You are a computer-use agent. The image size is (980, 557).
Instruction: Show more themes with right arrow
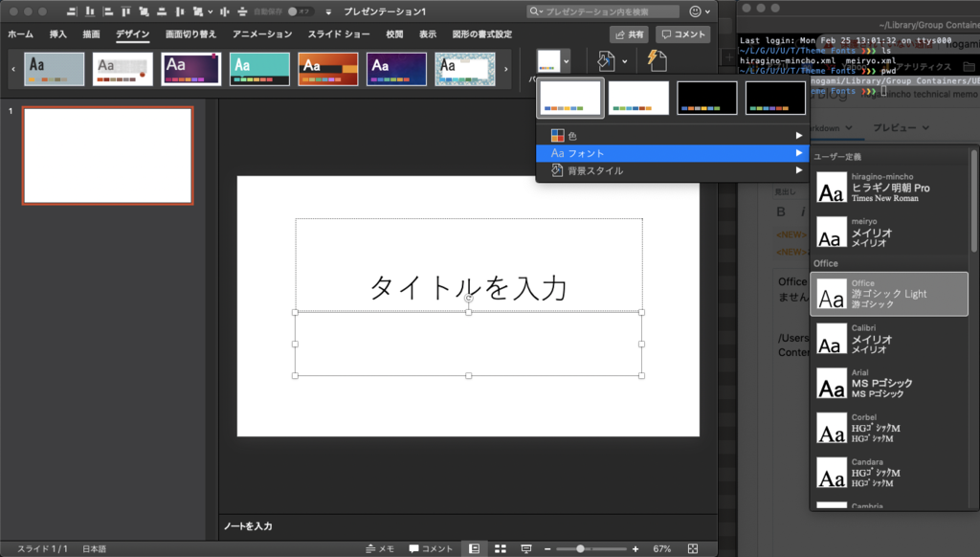coord(505,69)
